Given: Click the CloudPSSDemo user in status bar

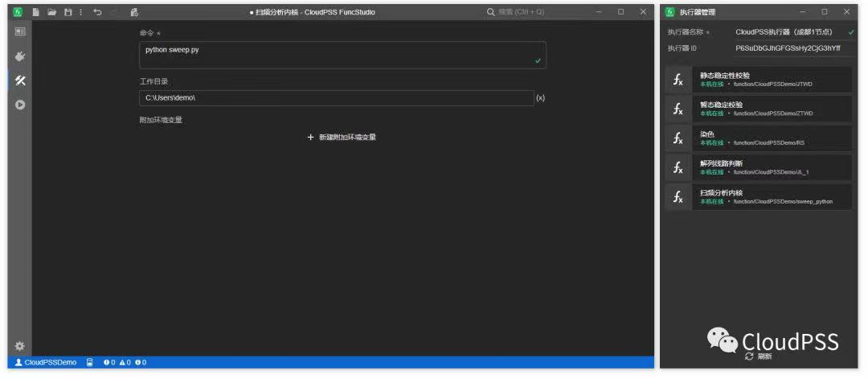Looking at the screenshot, I should 46,362.
